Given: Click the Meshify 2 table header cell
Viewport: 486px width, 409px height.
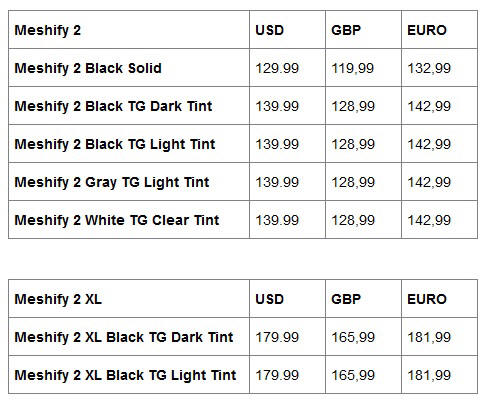Looking at the screenshot, I should point(129,30).
